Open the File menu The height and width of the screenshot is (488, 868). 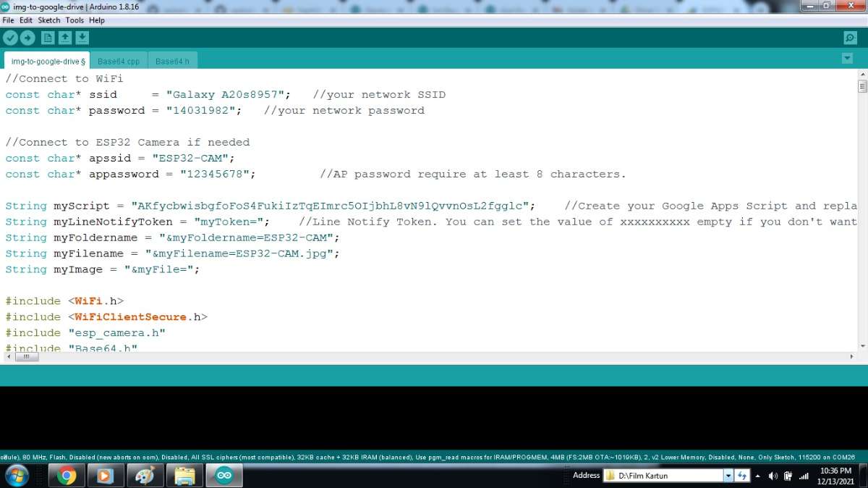pos(9,20)
